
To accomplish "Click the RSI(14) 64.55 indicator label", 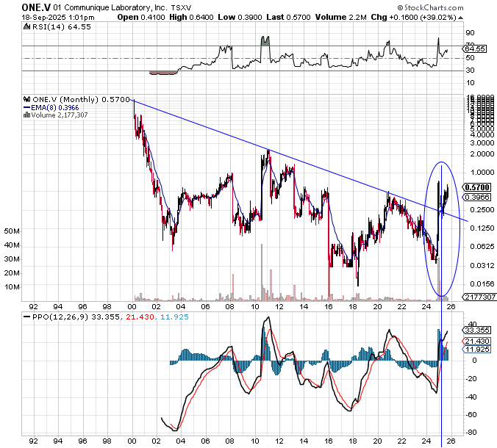I will pyautogui.click(x=62, y=27).
